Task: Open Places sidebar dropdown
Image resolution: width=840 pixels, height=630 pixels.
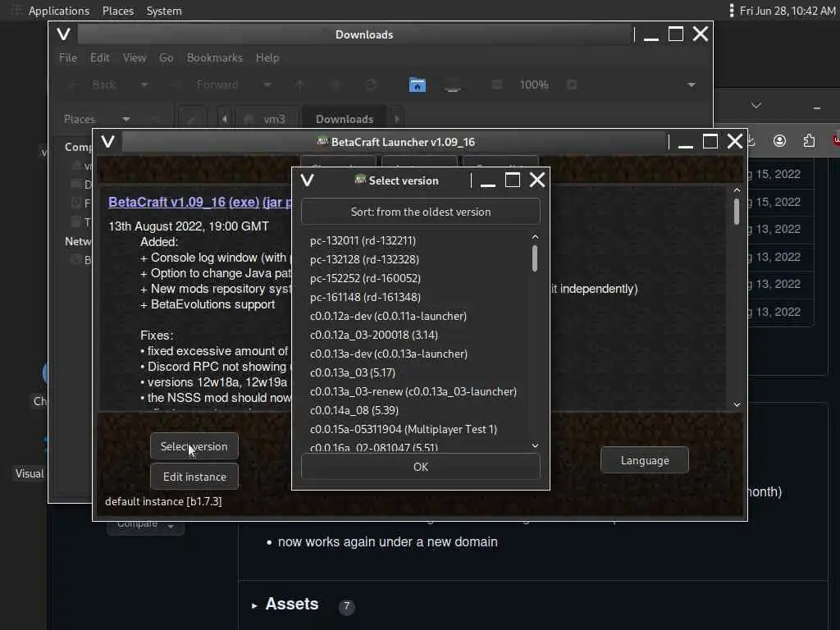Action: click(x=97, y=119)
